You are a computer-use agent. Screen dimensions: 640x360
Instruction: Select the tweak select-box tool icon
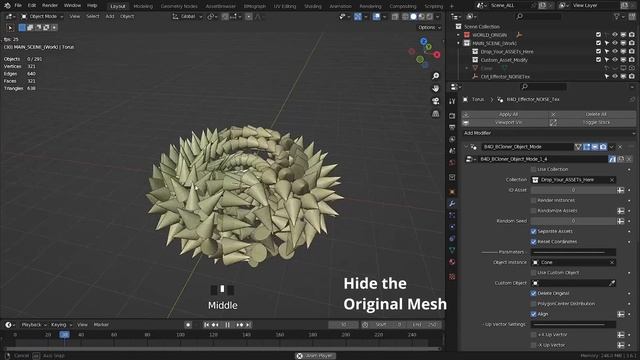[10, 28]
